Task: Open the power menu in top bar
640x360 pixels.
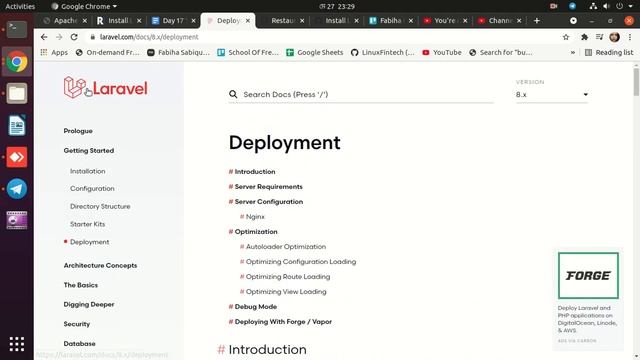Action: click(620, 6)
